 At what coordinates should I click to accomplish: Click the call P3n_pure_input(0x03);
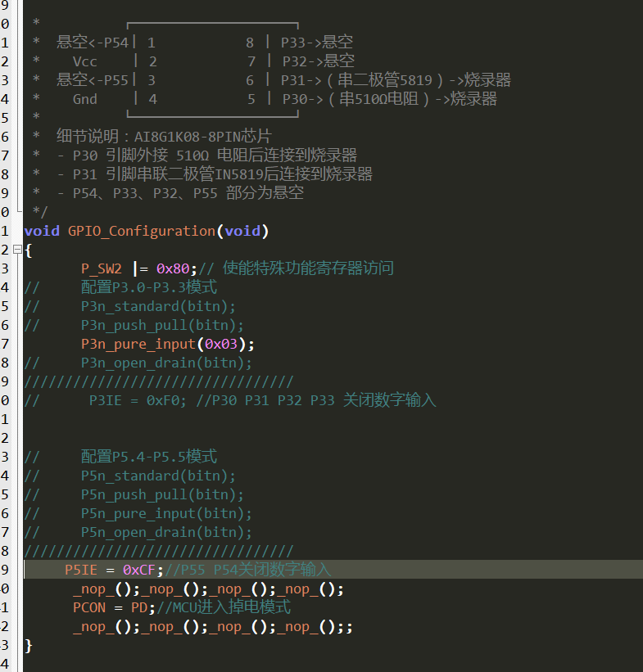click(168, 344)
